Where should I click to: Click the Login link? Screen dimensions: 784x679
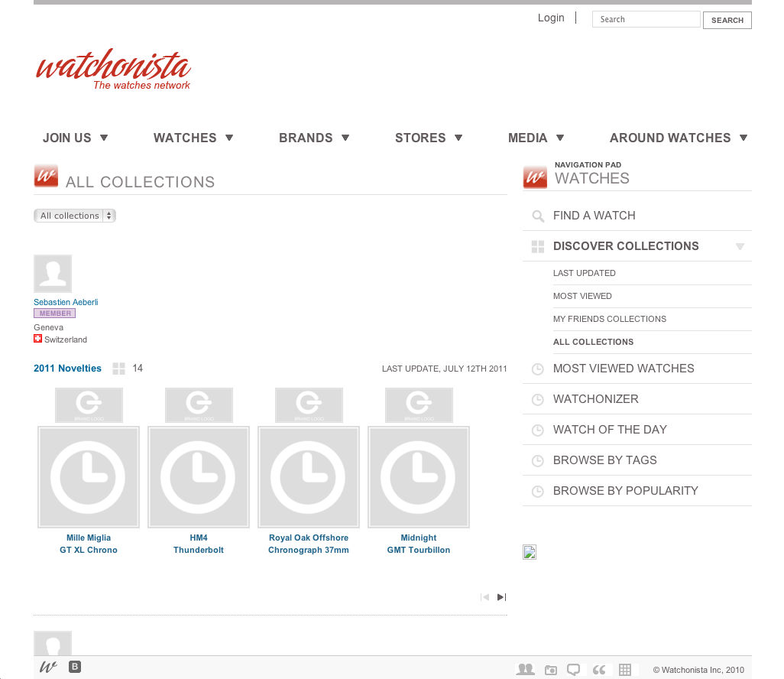point(551,18)
